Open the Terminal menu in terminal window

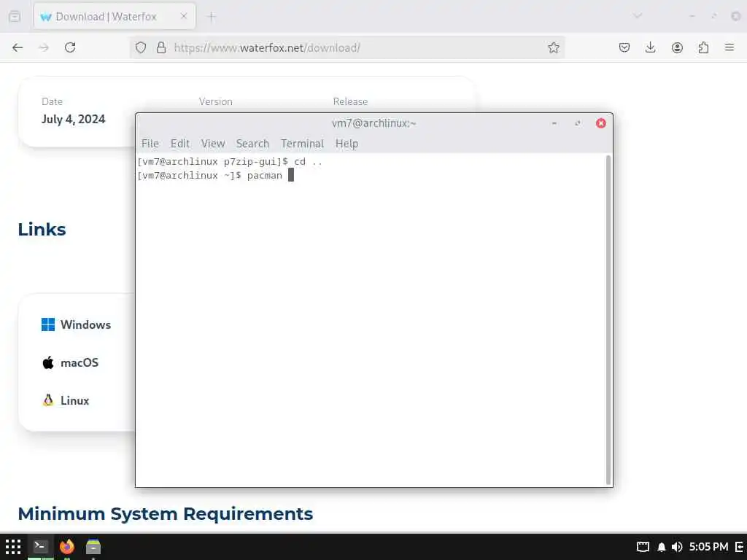pyautogui.click(x=302, y=144)
